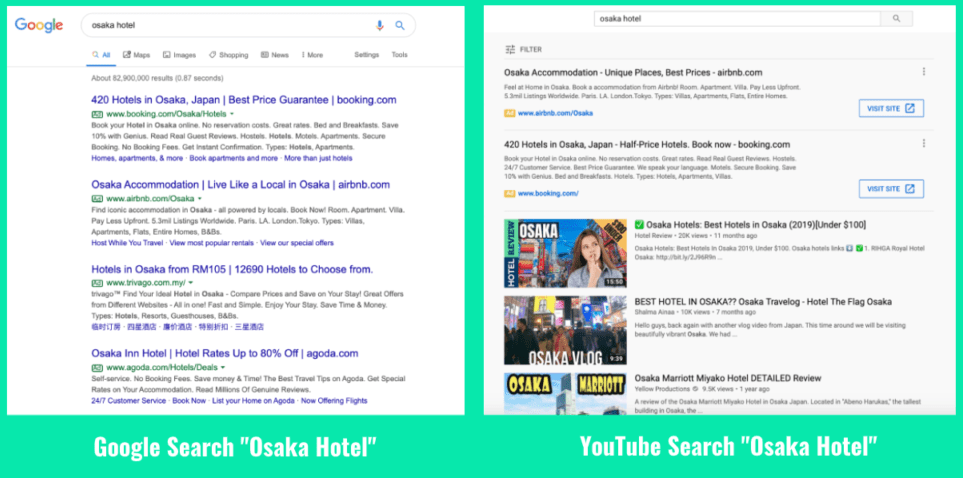Open Hotels in Osaka from RM105 result
This screenshot has width=963, height=478.
click(232, 269)
